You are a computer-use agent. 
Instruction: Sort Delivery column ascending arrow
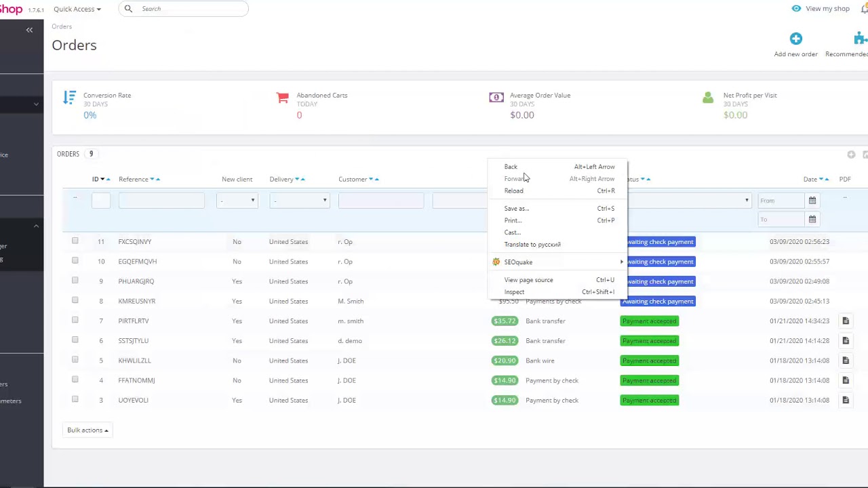(302, 180)
